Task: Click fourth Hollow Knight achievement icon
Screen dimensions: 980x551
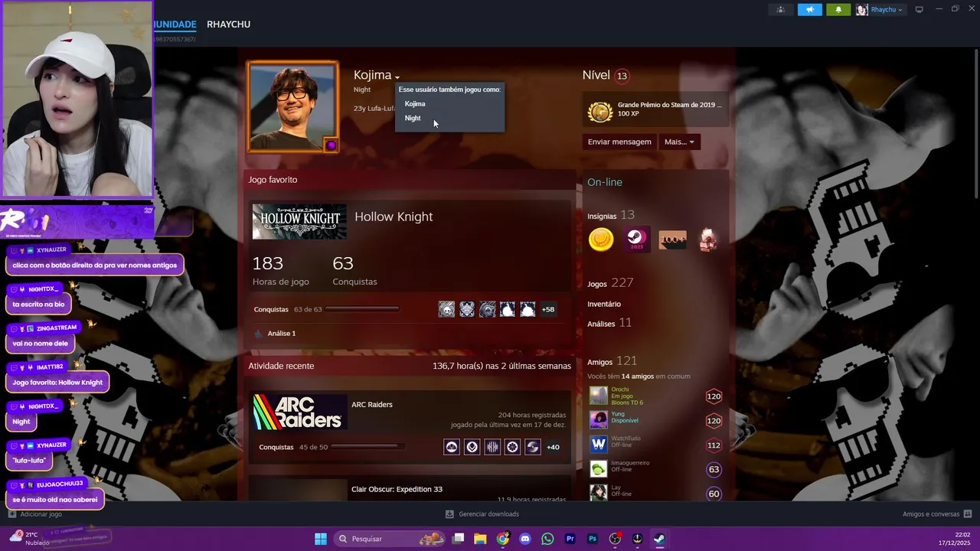Action: click(508, 309)
